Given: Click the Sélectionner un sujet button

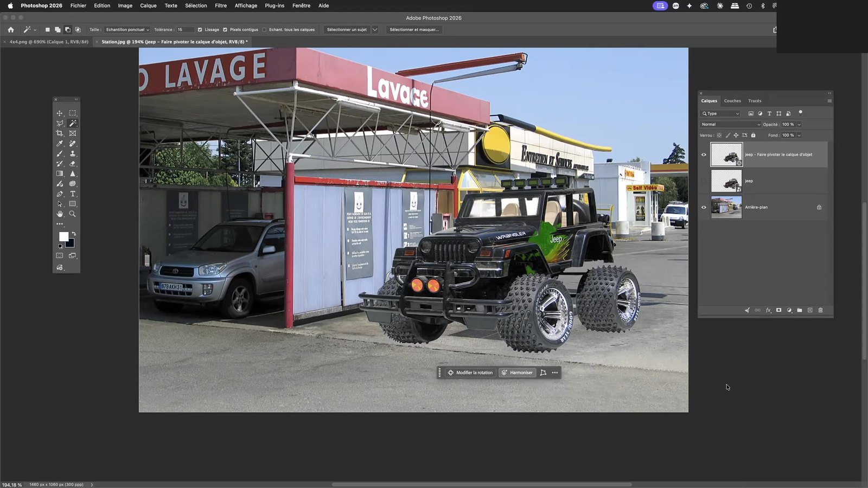Looking at the screenshot, I should point(347,30).
